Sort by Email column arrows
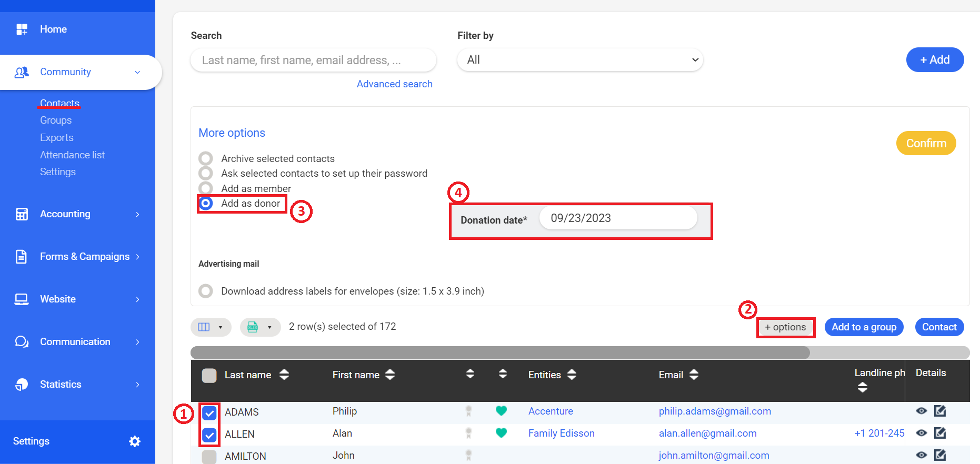The height and width of the screenshot is (464, 980). (x=694, y=375)
